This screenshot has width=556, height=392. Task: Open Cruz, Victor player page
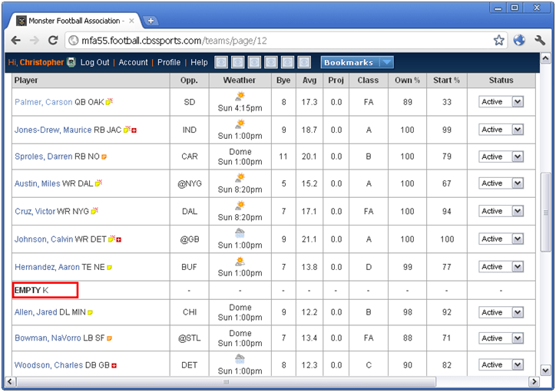(35, 212)
